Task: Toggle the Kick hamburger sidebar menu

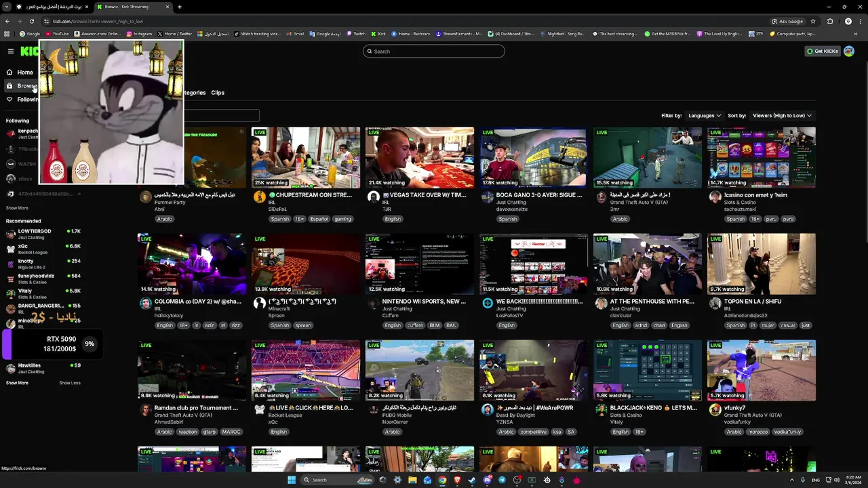Action: [x=10, y=51]
